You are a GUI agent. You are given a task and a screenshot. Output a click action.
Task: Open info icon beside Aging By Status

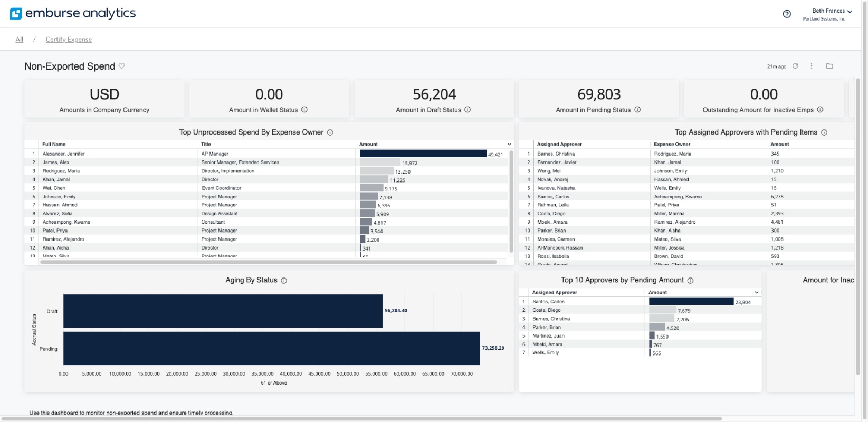pyautogui.click(x=284, y=281)
